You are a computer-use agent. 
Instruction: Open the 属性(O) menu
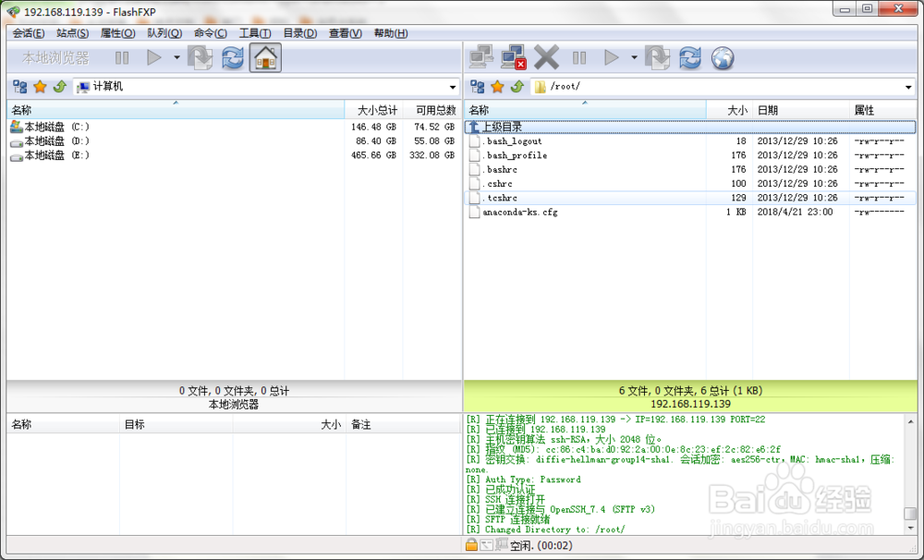tap(118, 33)
